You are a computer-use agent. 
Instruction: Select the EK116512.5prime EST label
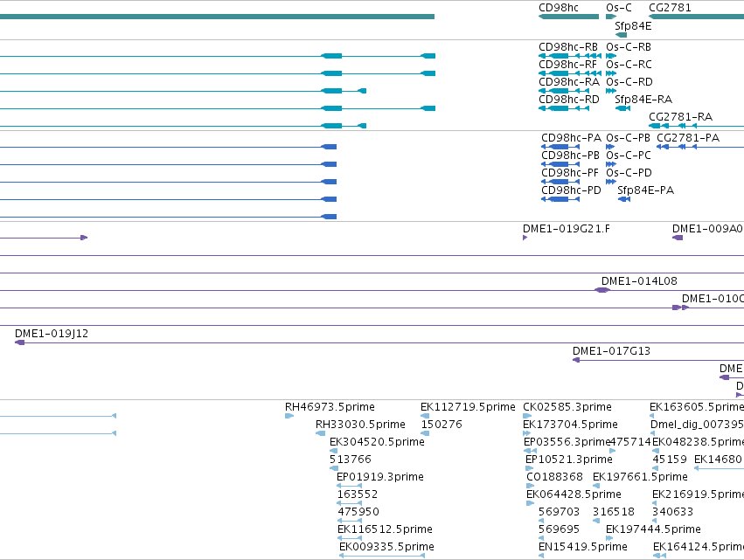(x=385, y=529)
